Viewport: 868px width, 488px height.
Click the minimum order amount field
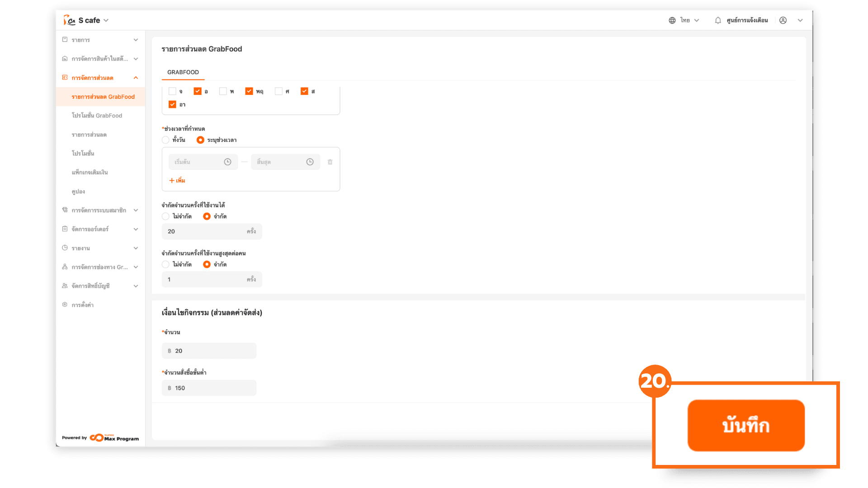tap(209, 388)
